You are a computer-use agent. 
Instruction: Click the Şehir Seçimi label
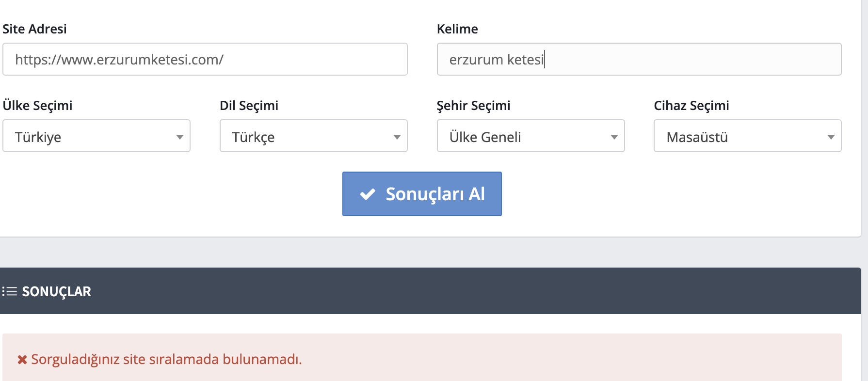pyautogui.click(x=473, y=106)
